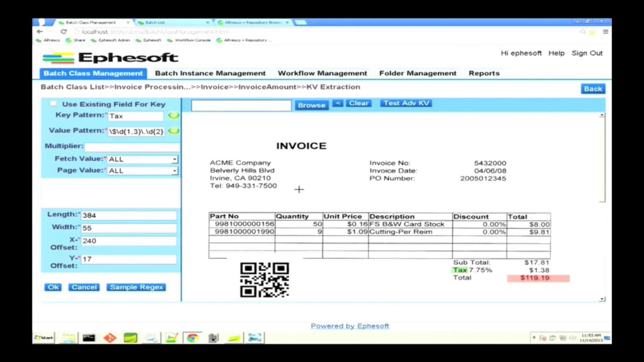Click the green highlighted Tax key

[x=460, y=270]
